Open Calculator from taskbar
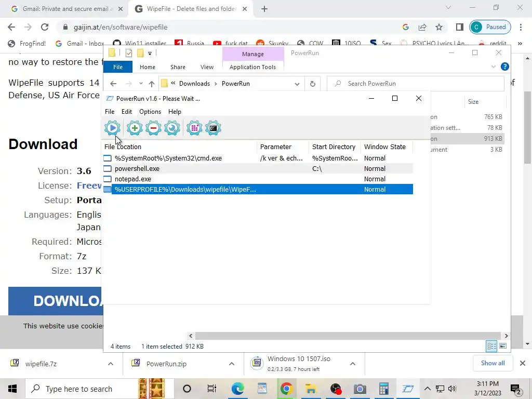Viewport: 532px width, 399px height. coord(384,389)
